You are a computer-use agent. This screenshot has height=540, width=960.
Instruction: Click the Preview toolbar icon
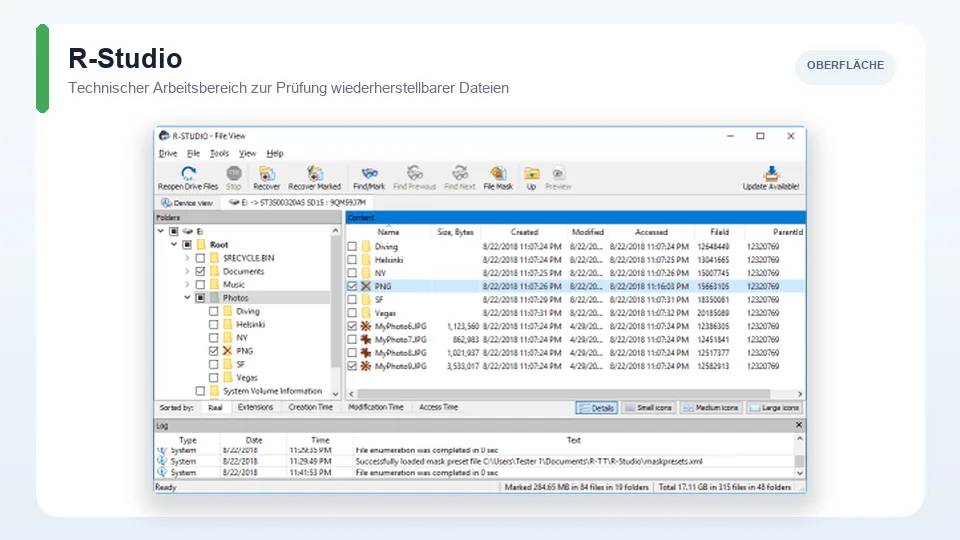point(558,173)
